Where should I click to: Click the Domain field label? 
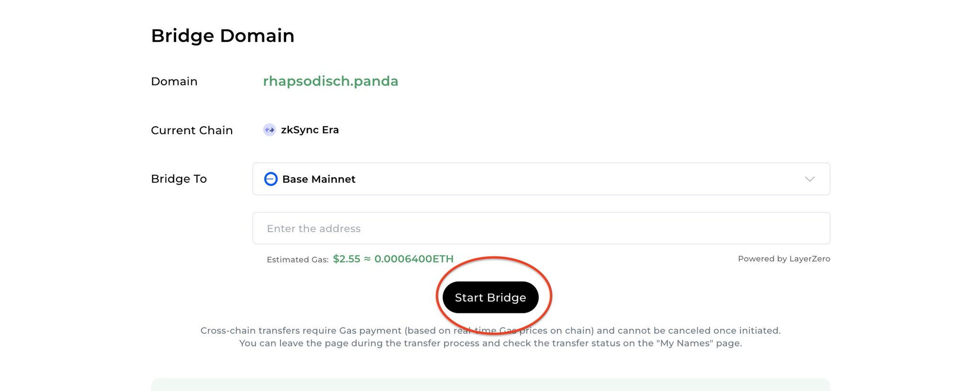[x=174, y=81]
